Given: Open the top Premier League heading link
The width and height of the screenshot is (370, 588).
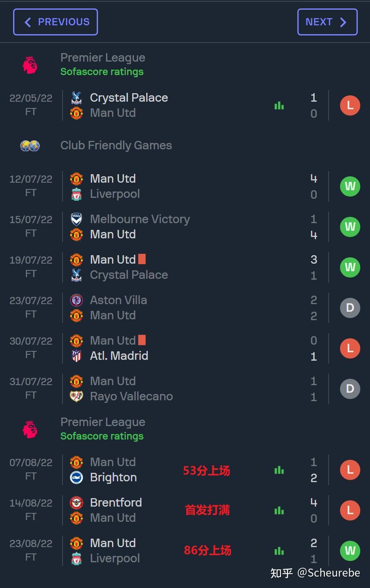Looking at the screenshot, I should (x=103, y=58).
